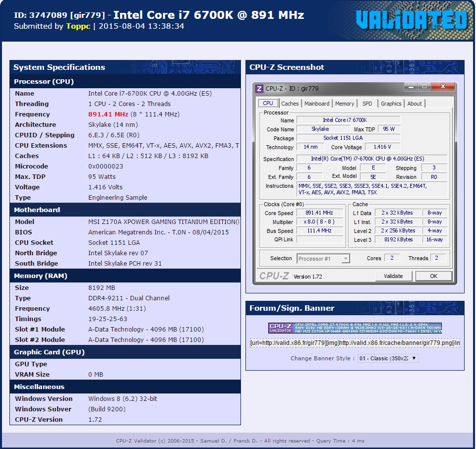Click the OK button in CPU-Z

pos(434,276)
